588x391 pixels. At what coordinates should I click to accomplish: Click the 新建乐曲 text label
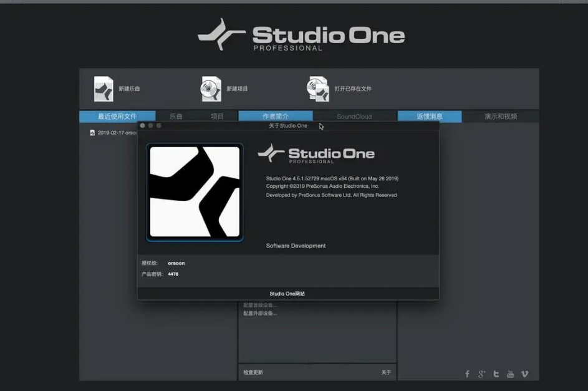(x=129, y=89)
